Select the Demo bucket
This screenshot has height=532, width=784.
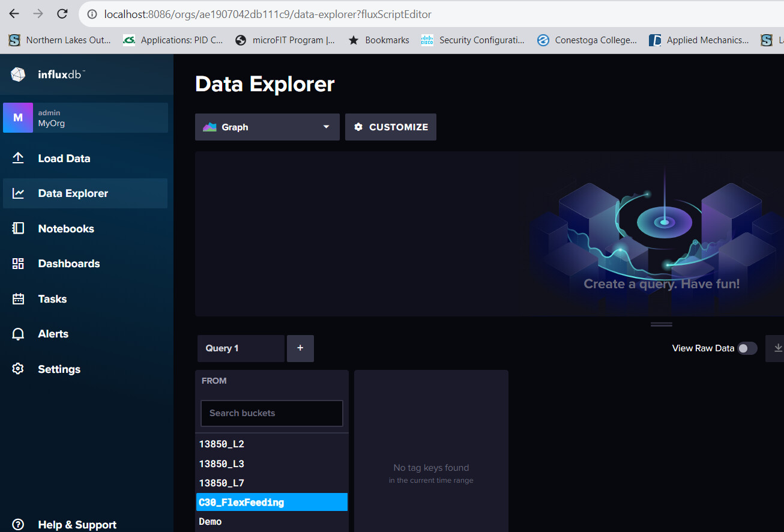pos(272,521)
